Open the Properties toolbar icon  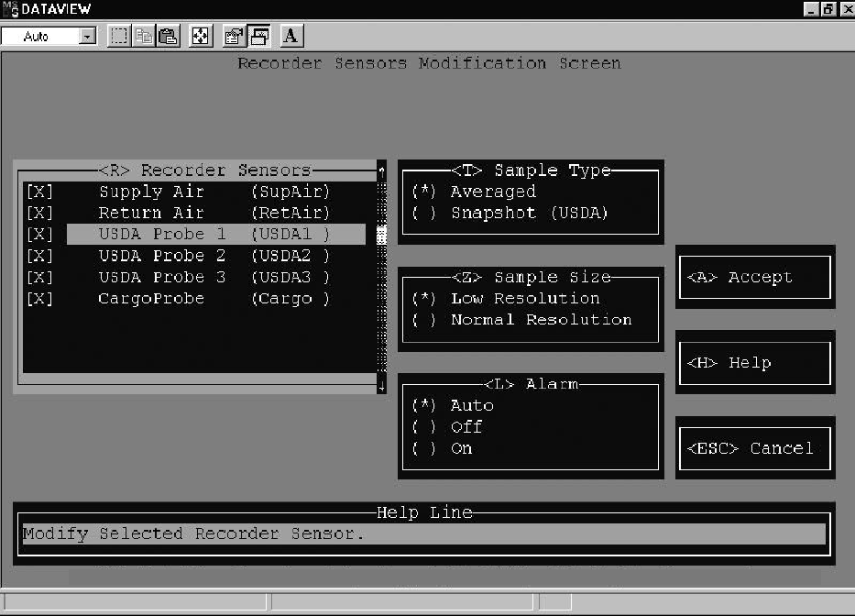pyautogui.click(x=235, y=37)
